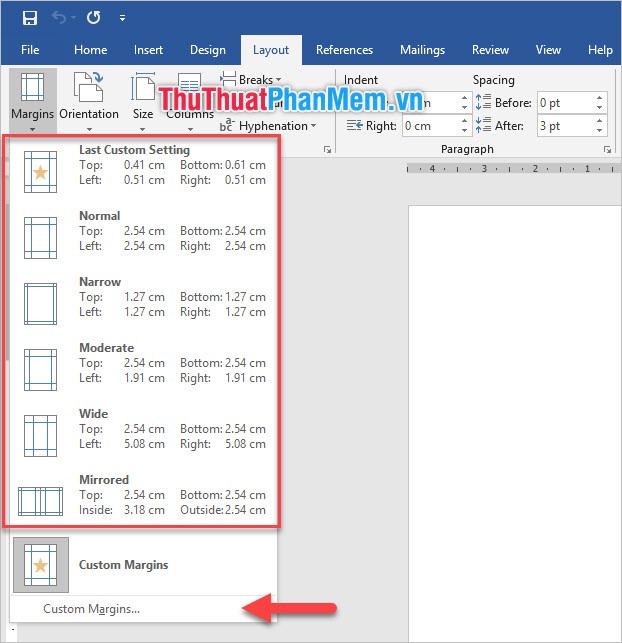
Task: Open the File tab
Action: (30, 50)
